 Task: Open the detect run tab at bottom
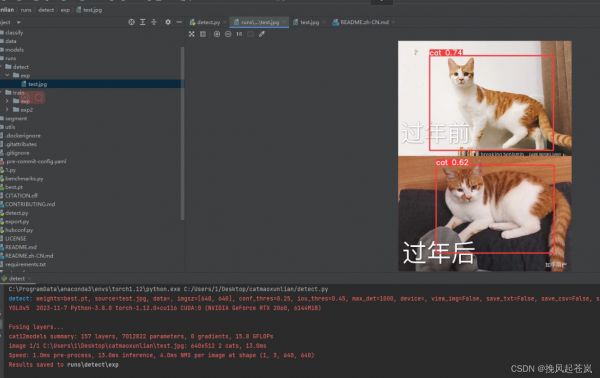pos(14,279)
